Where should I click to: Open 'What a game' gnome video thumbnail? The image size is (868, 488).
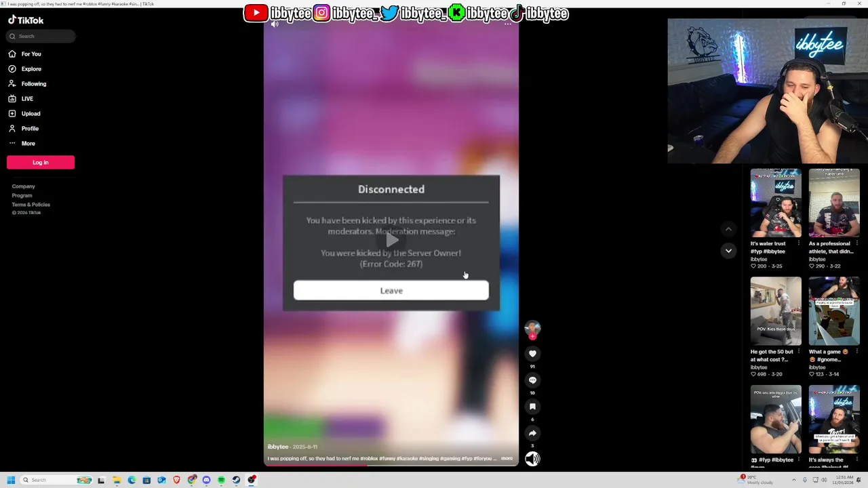pyautogui.click(x=834, y=311)
